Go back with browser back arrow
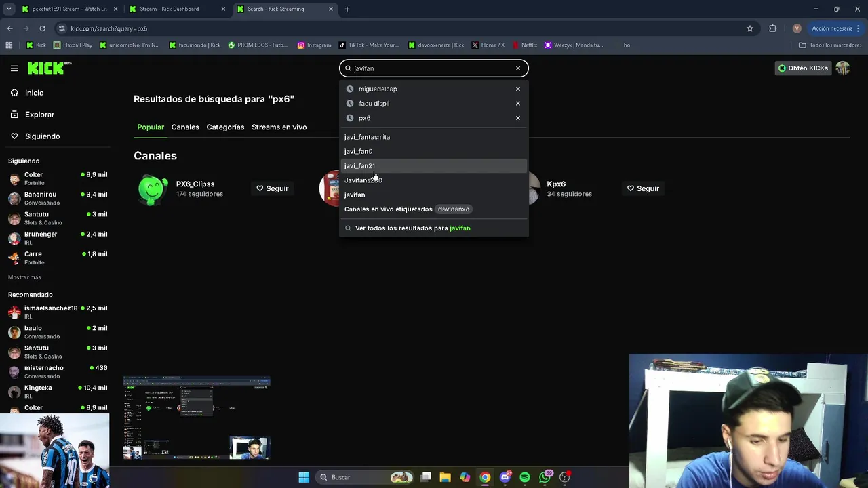Screen dimensions: 868x488 [9, 28]
